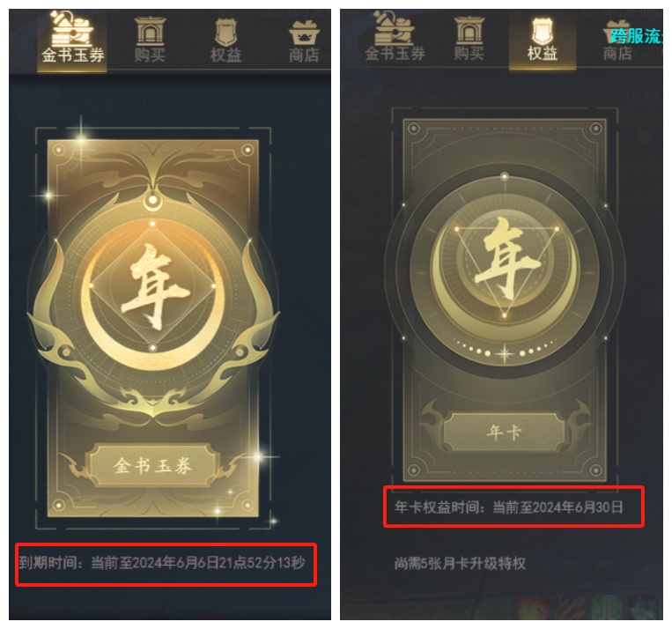
Task: Click the 购买 gate icon in the left panel
Action: (150, 31)
